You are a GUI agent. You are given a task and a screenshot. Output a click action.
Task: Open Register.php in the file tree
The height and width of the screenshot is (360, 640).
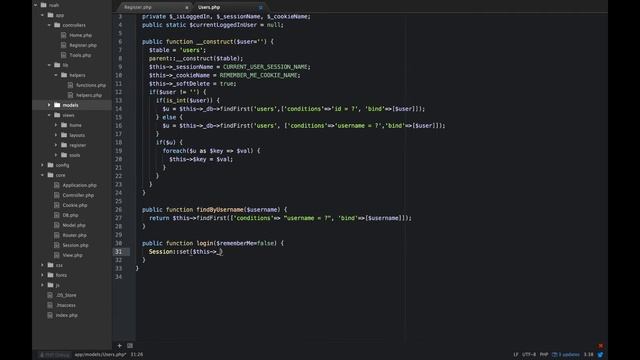click(x=83, y=45)
